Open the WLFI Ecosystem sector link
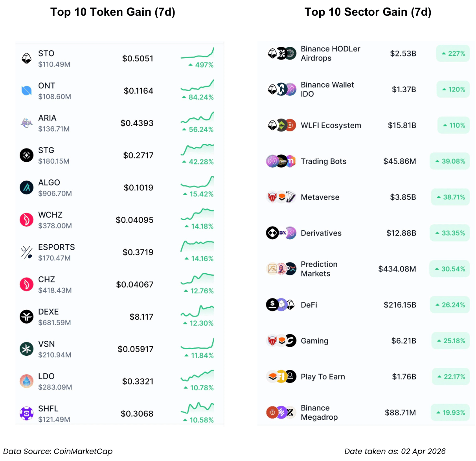The height and width of the screenshot is (461, 476). (x=331, y=126)
